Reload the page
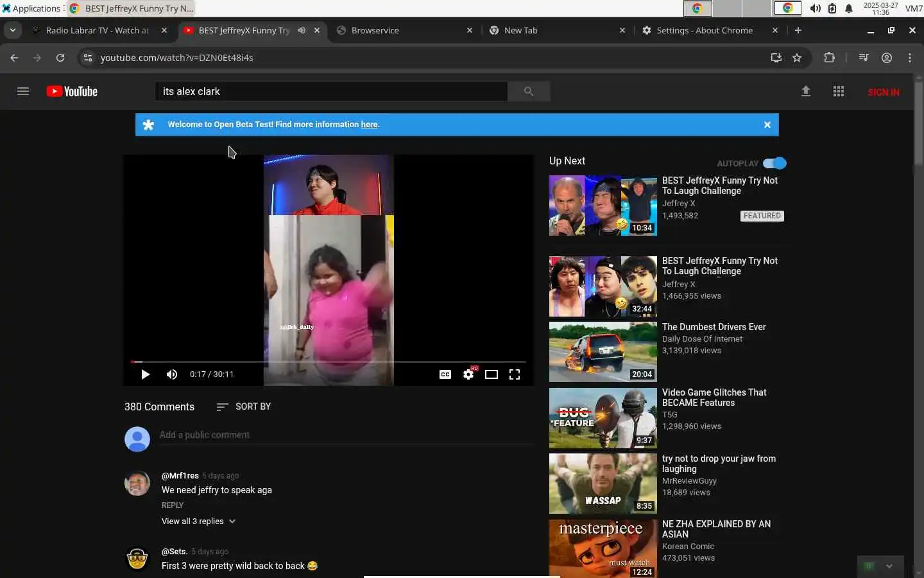The height and width of the screenshot is (578, 924). 60,58
